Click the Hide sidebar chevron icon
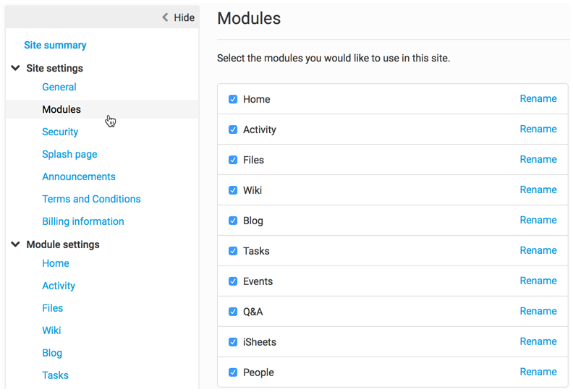The image size is (573, 392). click(165, 17)
